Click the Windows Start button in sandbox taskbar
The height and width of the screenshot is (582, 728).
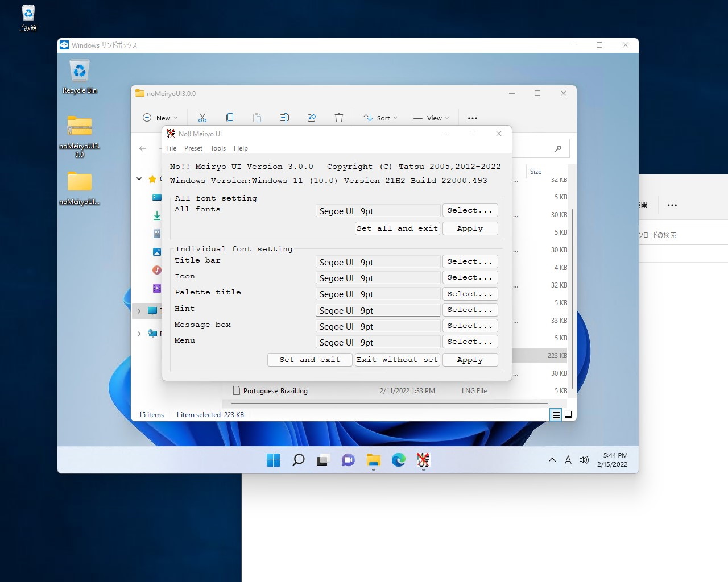click(x=273, y=460)
